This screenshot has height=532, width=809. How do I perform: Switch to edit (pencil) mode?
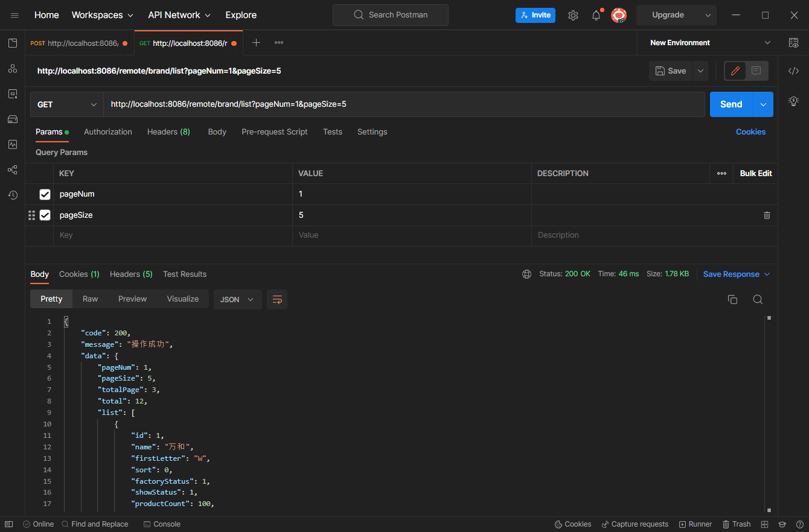(735, 71)
